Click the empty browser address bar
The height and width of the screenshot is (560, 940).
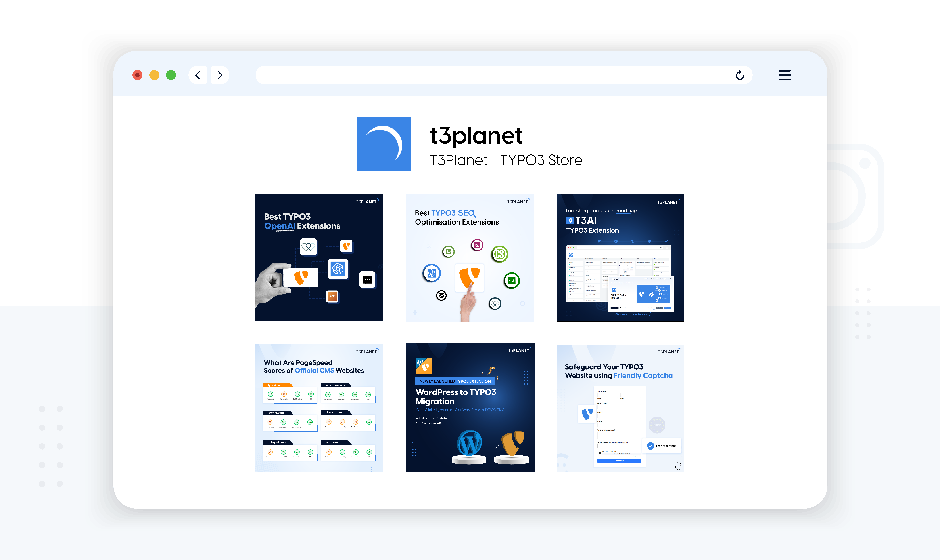(504, 75)
